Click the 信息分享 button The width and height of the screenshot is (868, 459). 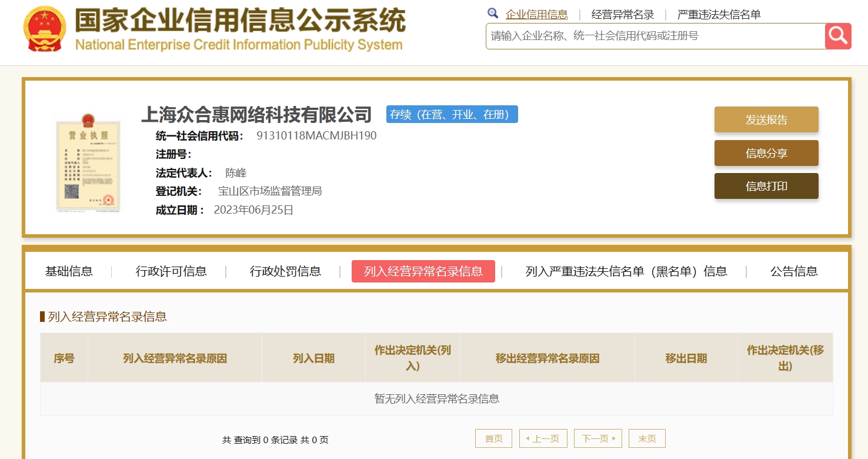766,153
